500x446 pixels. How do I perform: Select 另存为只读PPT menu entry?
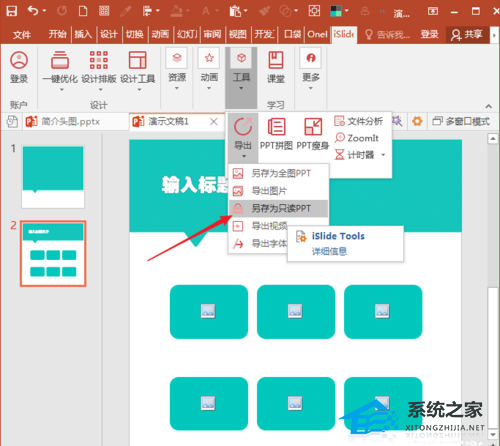coord(278,208)
